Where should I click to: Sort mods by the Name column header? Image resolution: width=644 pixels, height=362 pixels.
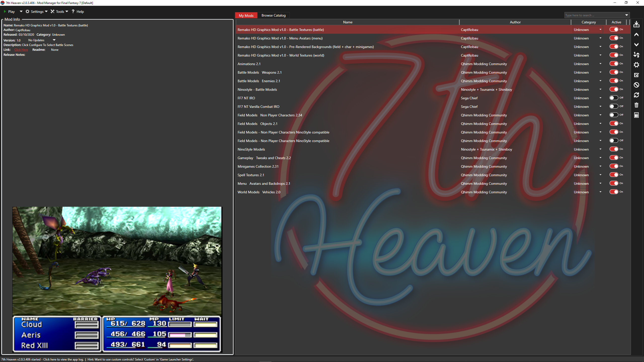[348, 22]
